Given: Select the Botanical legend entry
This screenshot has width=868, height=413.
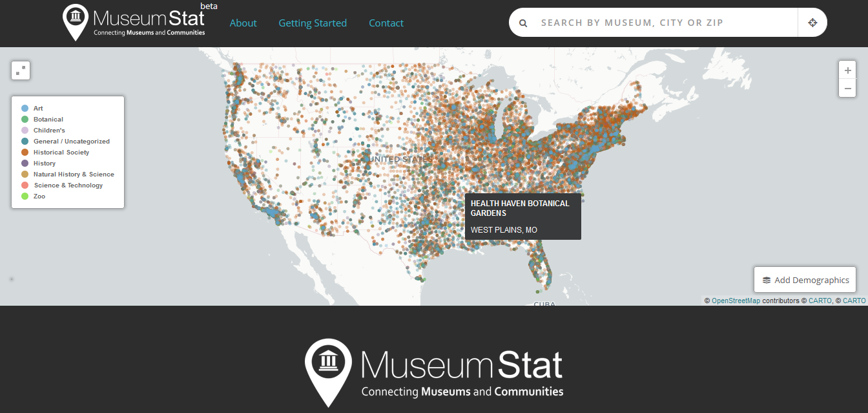Looking at the screenshot, I should [48, 120].
